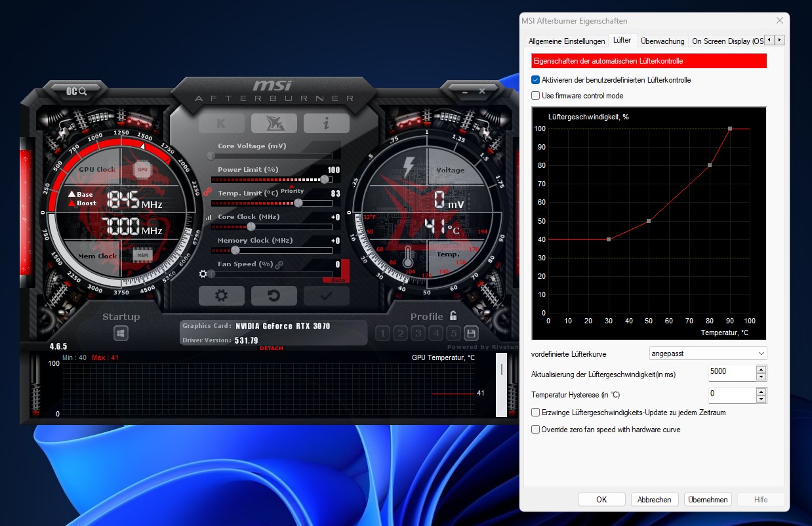Open the OC Scanner search button
The width and height of the screenshot is (812, 526).
[x=76, y=91]
